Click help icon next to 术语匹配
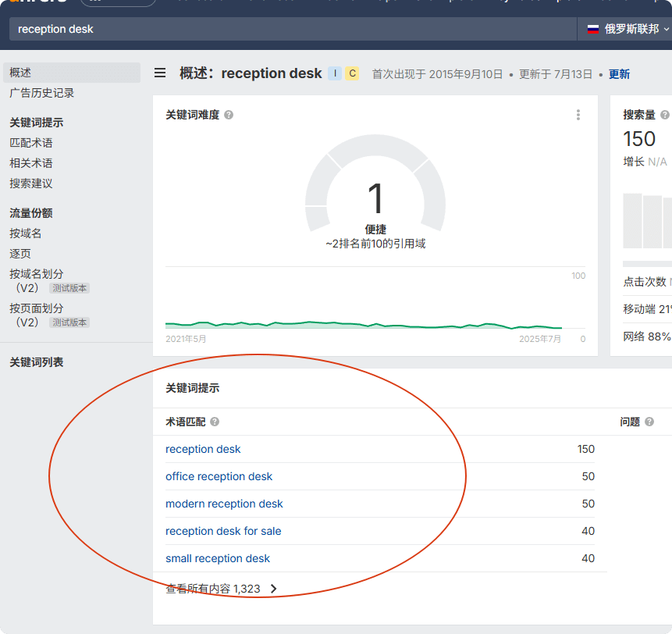 (x=215, y=422)
